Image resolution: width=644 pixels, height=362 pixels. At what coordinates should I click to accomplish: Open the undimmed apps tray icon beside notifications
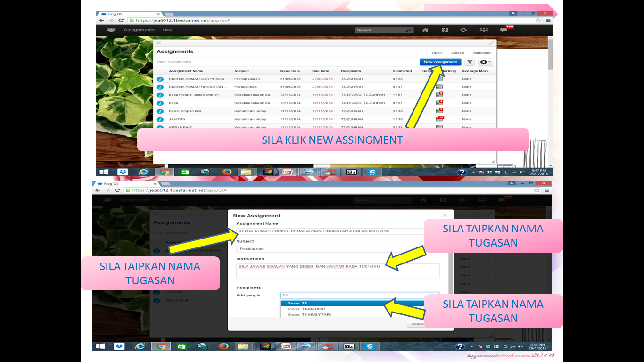pyautogui.click(x=484, y=30)
